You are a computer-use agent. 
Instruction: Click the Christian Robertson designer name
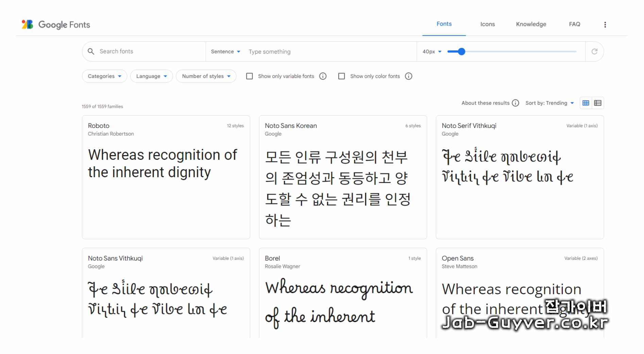(111, 134)
